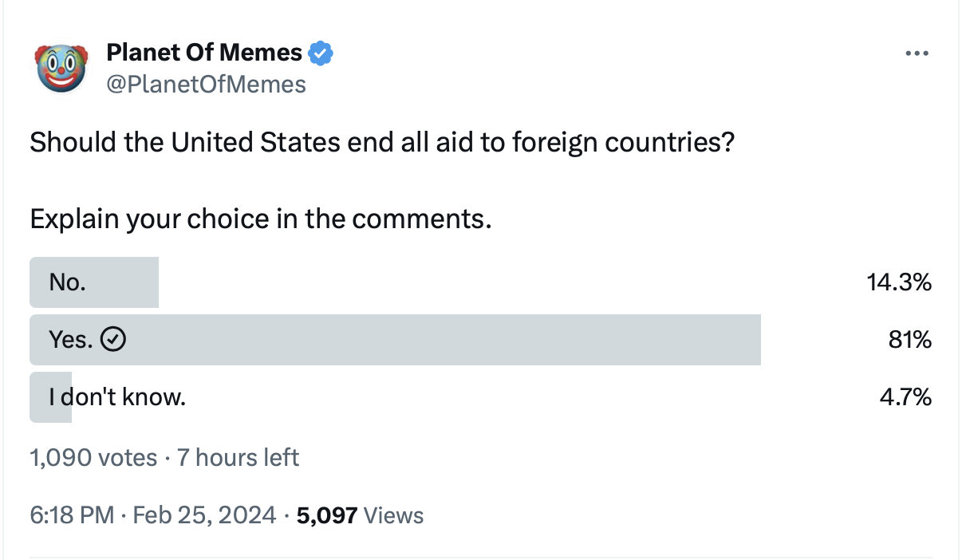Open the three-dot more options menu
The width and height of the screenshot is (962, 560).
point(917,53)
